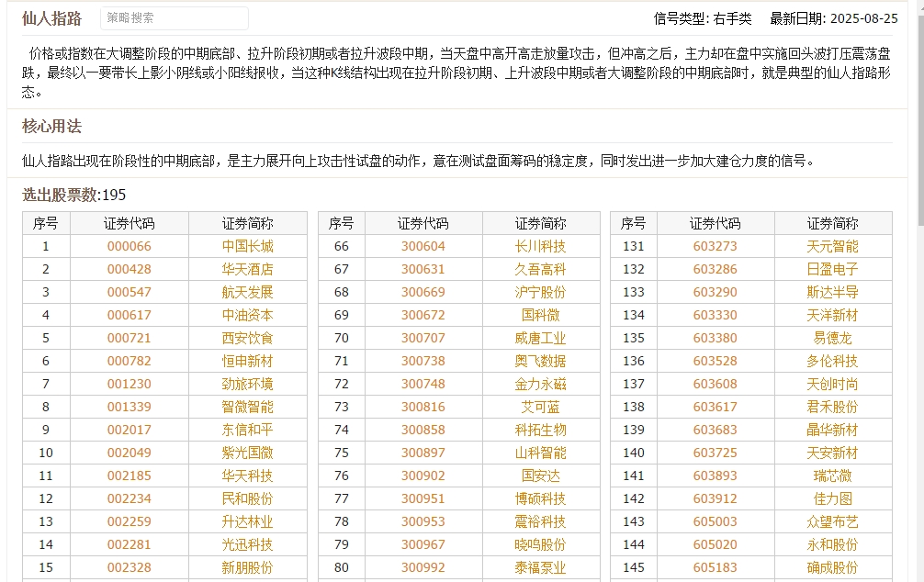The width and height of the screenshot is (924, 582).
Task: Select 劲旅环境 stock link
Action: pos(247,384)
